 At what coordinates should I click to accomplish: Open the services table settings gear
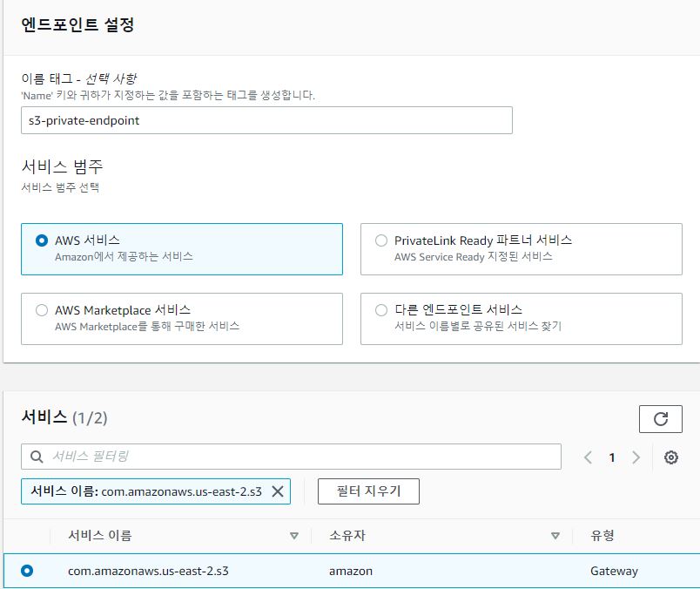point(671,457)
